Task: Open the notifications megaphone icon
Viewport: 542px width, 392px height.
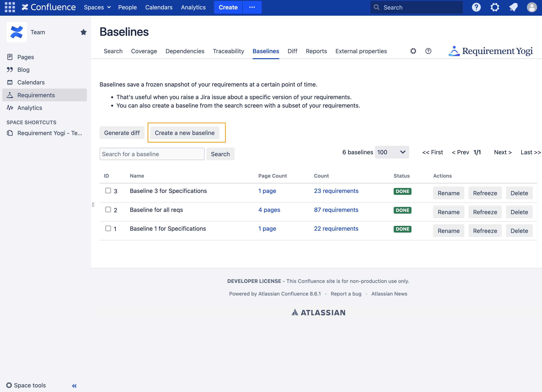Action: [x=513, y=7]
